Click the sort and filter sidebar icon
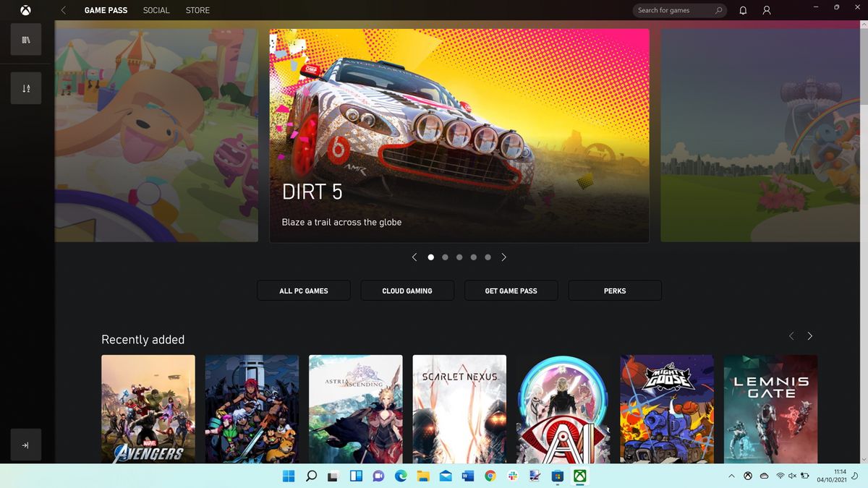The height and width of the screenshot is (488, 868). pos(25,87)
